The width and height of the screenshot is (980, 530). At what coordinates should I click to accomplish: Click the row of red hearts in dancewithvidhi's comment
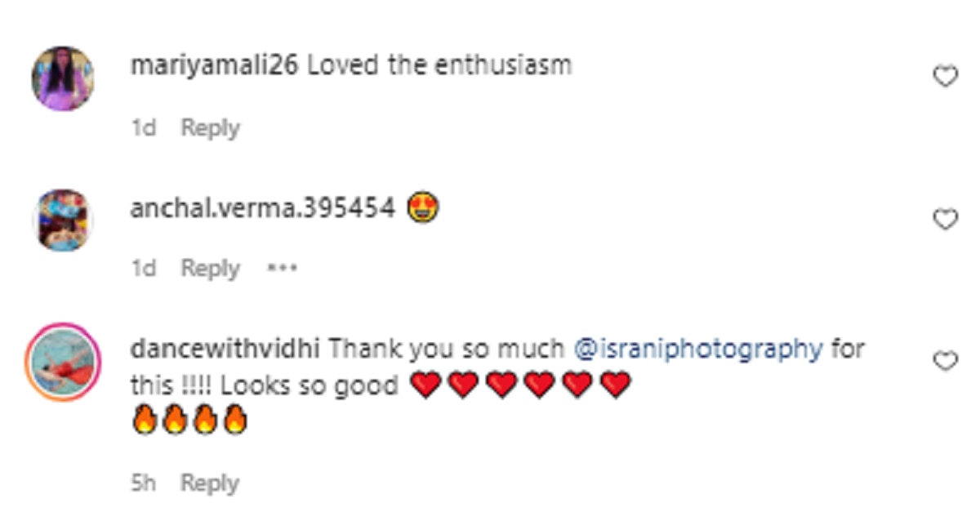[521, 385]
